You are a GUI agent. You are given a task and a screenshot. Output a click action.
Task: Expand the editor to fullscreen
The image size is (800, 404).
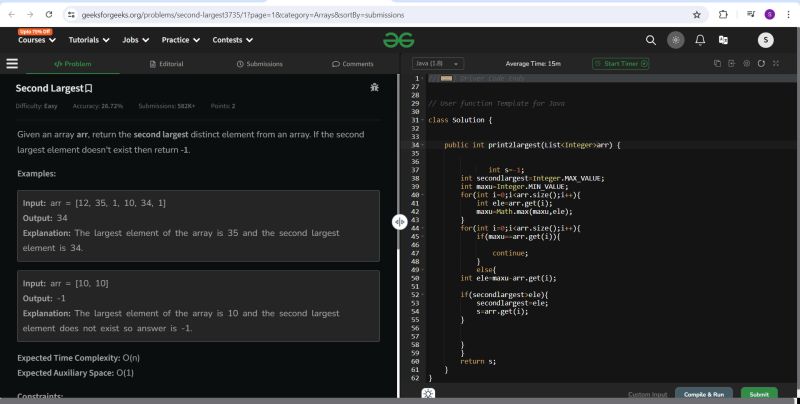[776, 63]
